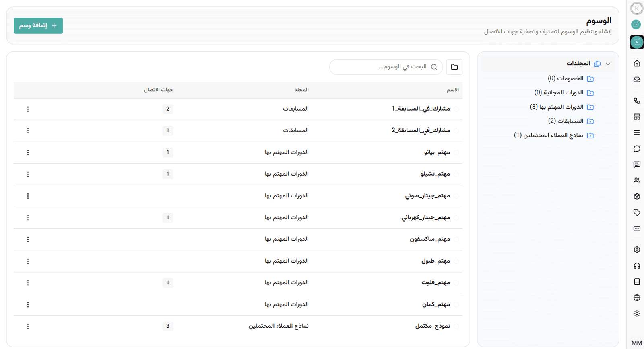Open the three-lines list icon in sidebar

coord(637,133)
